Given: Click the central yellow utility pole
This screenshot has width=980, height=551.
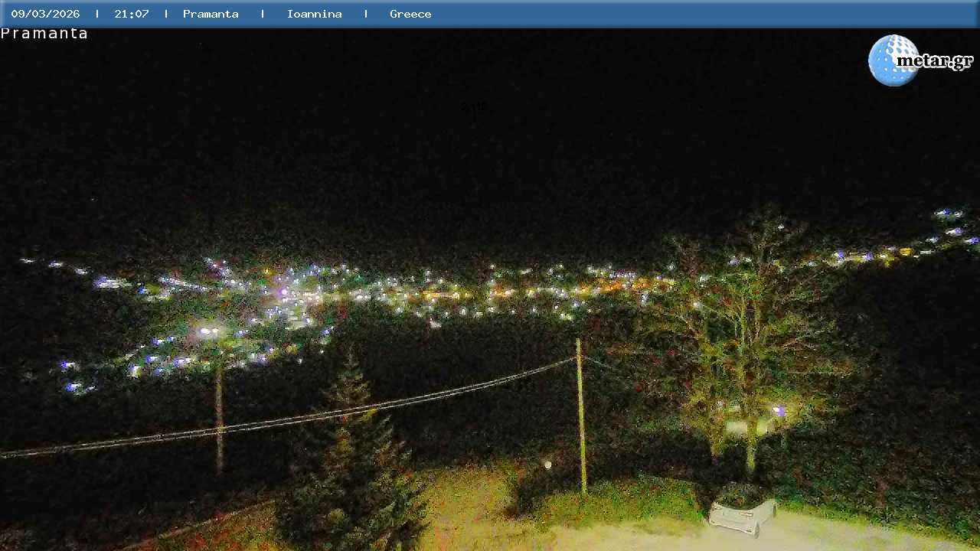Looking at the screenshot, I should pos(581,417).
